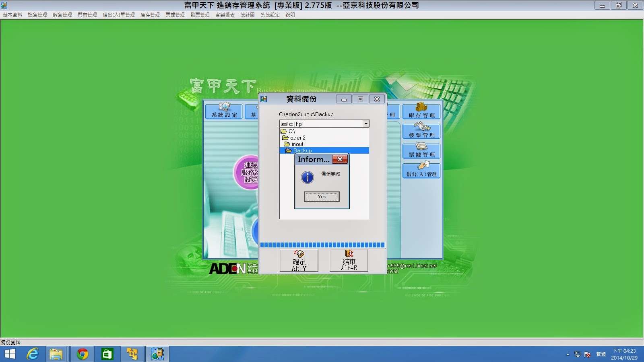Click the 資料備份 window title icon

(x=264, y=99)
